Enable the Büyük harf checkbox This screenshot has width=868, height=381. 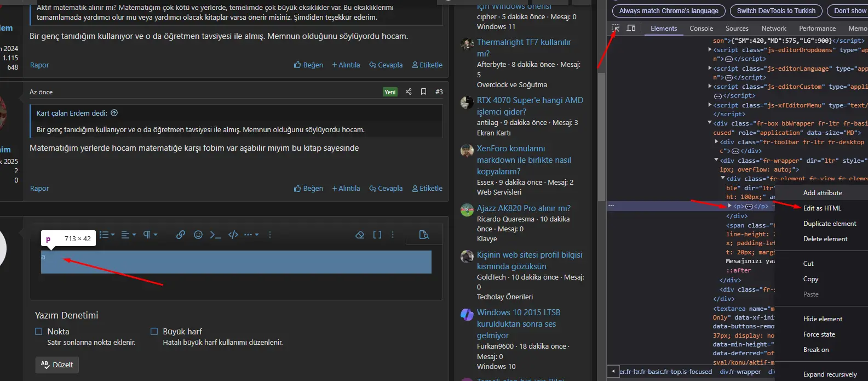point(154,331)
